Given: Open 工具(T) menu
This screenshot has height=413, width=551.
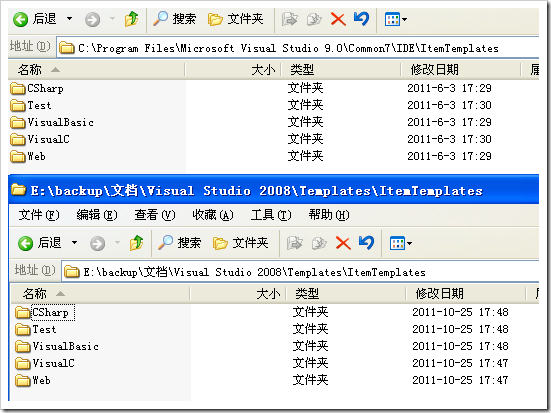Looking at the screenshot, I should tap(271, 215).
